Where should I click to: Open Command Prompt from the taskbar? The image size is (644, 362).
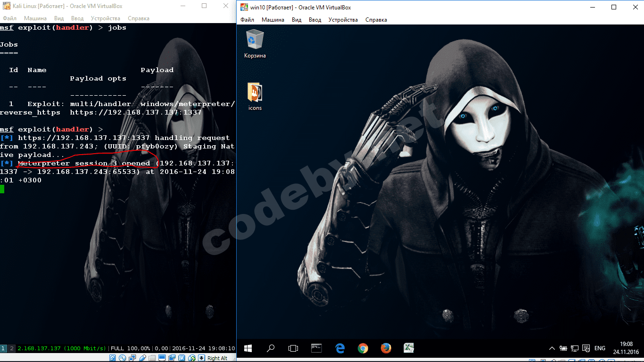click(x=316, y=348)
